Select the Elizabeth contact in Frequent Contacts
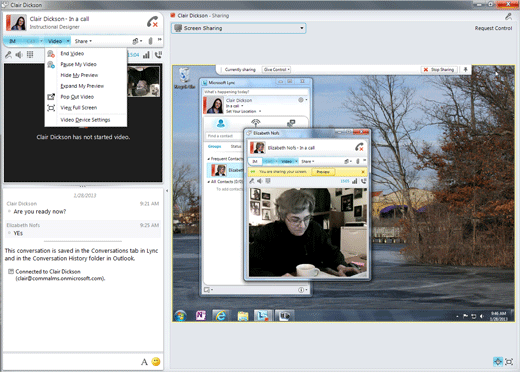Image resolution: width=520 pixels, height=372 pixels. (x=225, y=170)
